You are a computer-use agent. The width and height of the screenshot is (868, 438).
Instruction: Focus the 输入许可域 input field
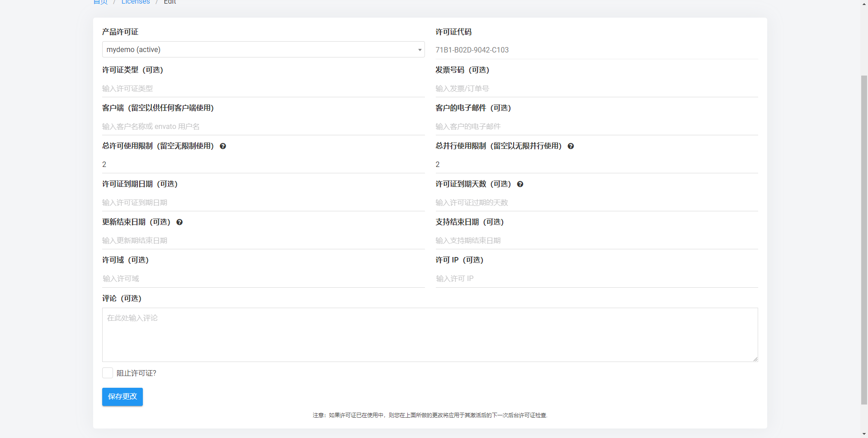pyautogui.click(x=263, y=278)
